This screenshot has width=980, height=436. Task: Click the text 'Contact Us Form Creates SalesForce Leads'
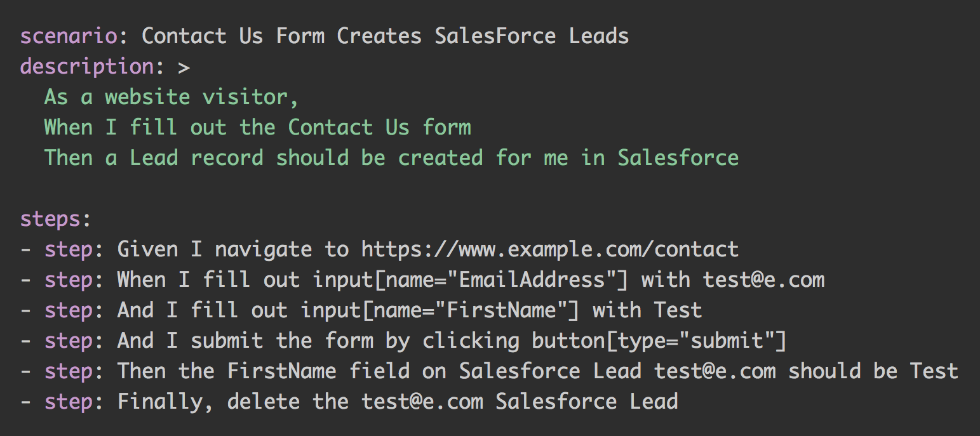point(386,36)
